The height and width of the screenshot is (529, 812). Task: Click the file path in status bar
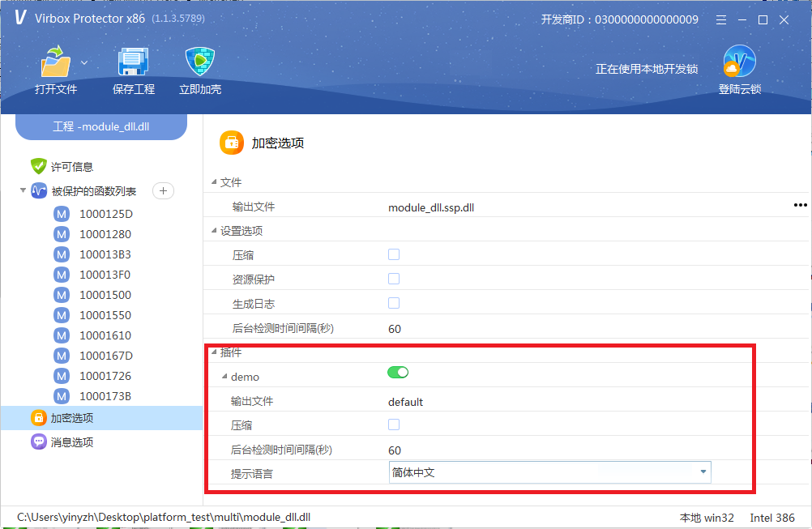click(164, 517)
